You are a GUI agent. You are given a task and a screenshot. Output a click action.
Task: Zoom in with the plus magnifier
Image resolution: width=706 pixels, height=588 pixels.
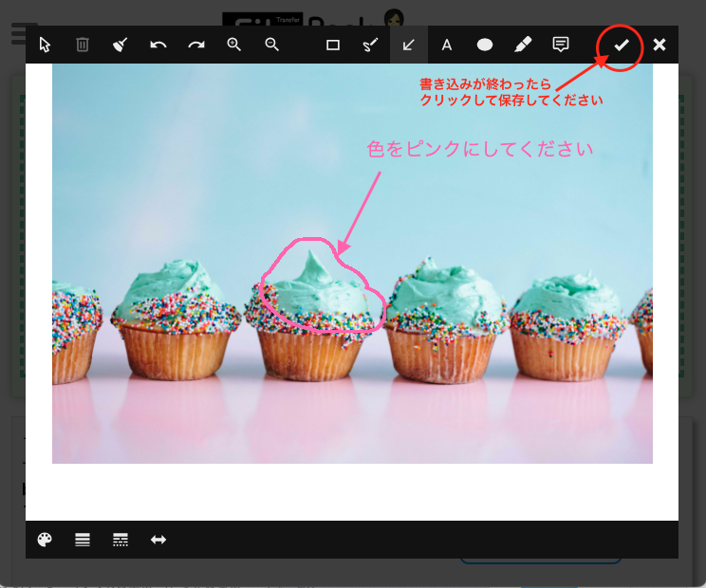[x=234, y=45]
